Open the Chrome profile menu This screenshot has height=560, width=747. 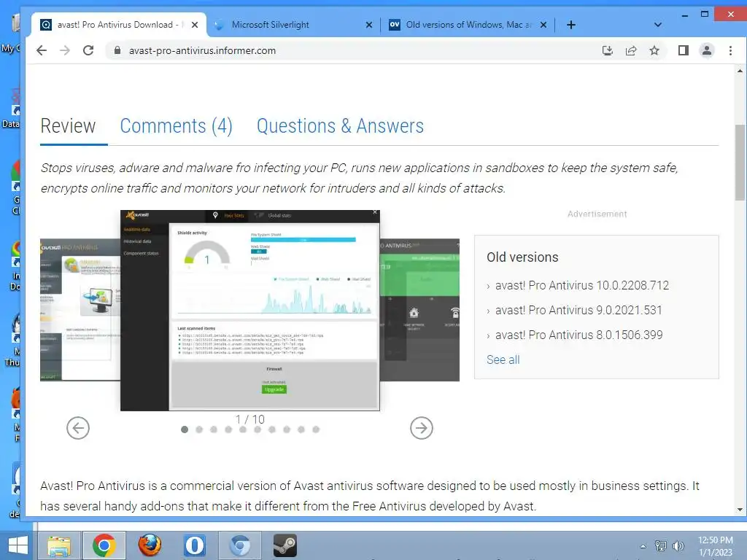(x=706, y=50)
